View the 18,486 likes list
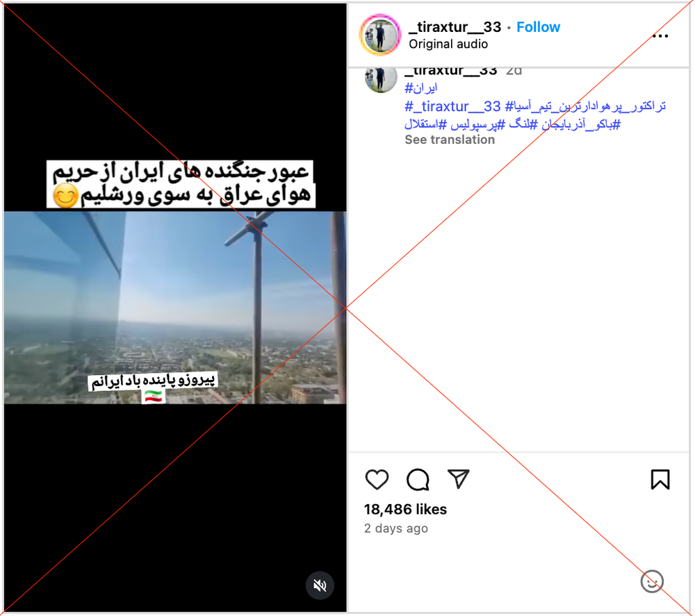 pos(405,509)
